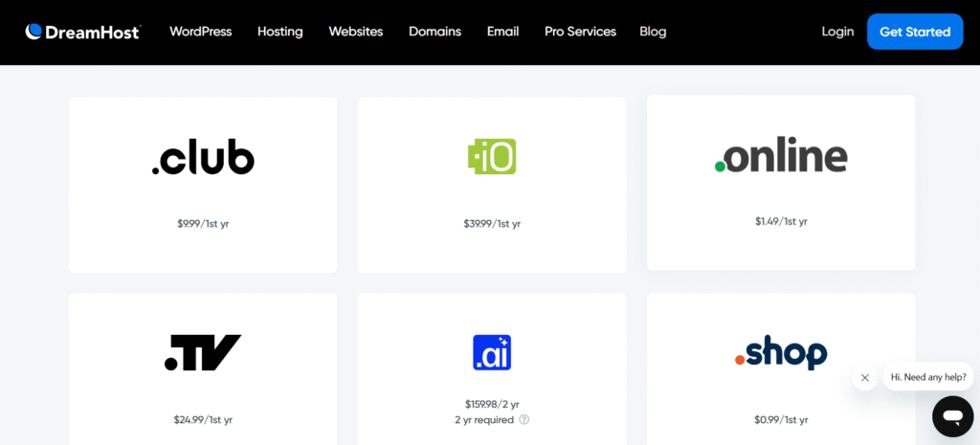980x445 pixels.
Task: Click the 'Hi. Need any help?' message
Action: click(927, 377)
